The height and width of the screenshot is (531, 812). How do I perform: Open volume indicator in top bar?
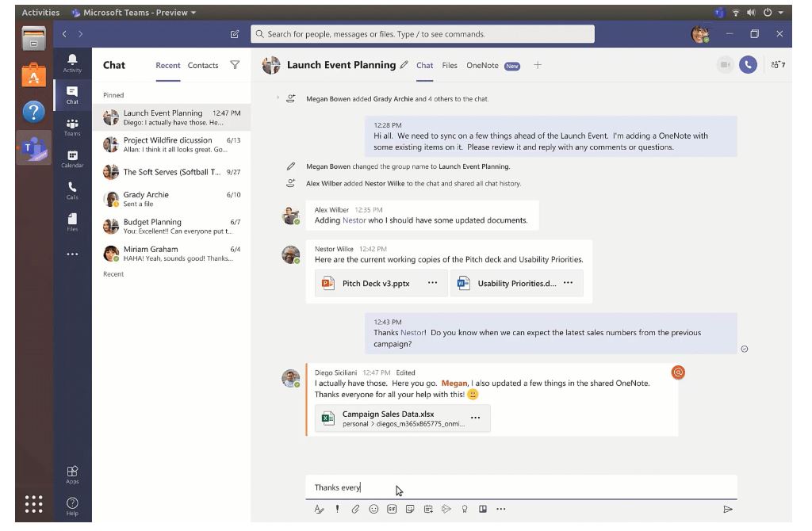click(x=751, y=13)
